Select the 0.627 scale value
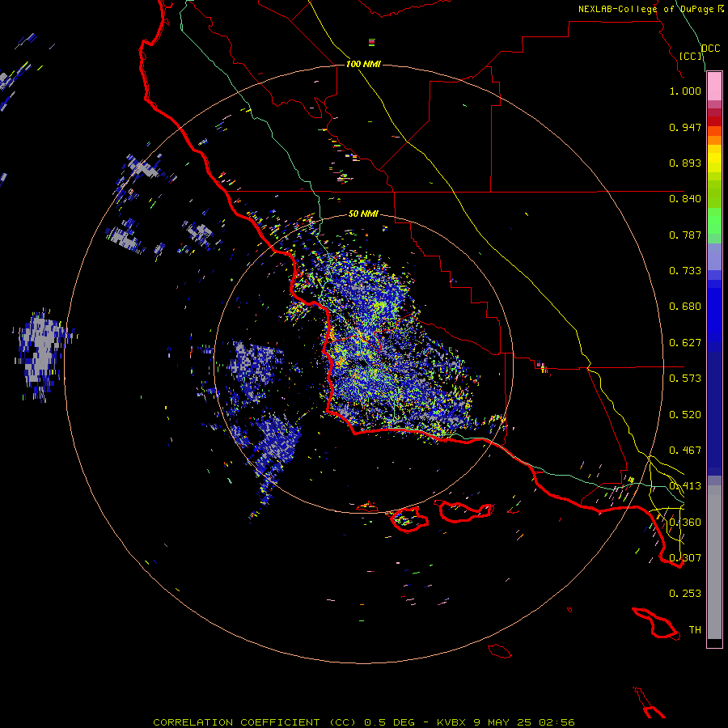Image resolution: width=728 pixels, height=728 pixels. tap(685, 343)
